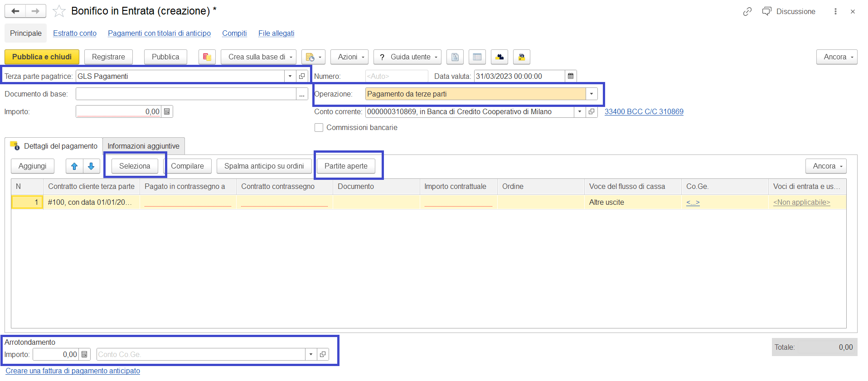Image resolution: width=868 pixels, height=381 pixels.
Task: Click the red and yellow document entries icon
Action: coord(207,57)
